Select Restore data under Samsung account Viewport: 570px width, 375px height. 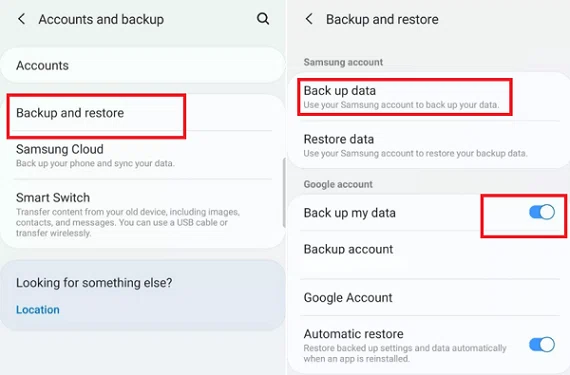429,145
